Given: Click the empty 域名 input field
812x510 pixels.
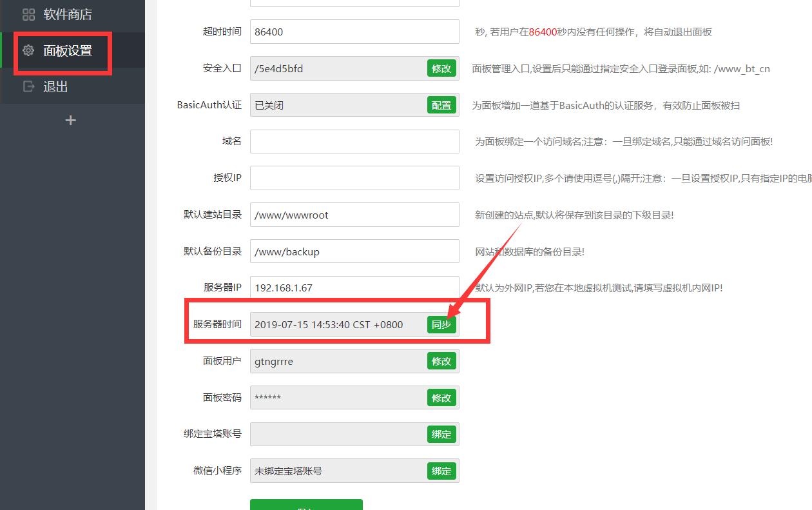Looking at the screenshot, I should 354,141.
